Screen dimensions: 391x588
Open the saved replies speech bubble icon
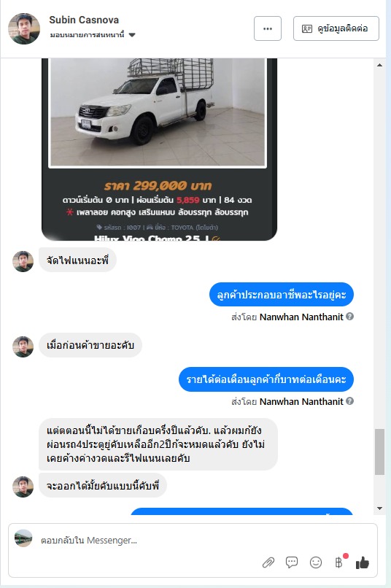tap(292, 562)
